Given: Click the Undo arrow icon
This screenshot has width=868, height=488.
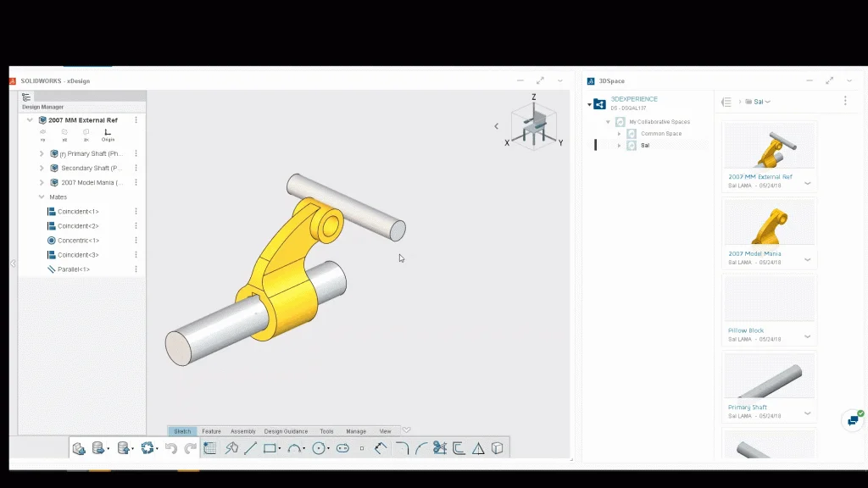Looking at the screenshot, I should 171,448.
